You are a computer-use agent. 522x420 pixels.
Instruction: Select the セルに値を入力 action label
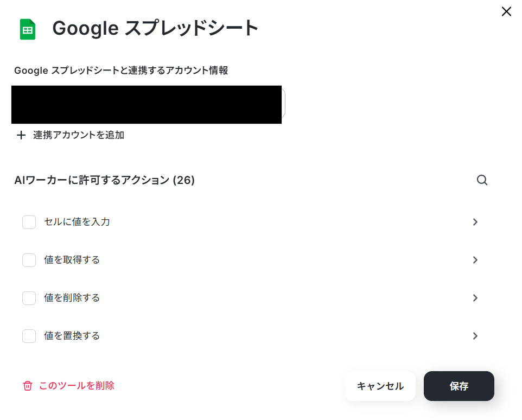coord(77,221)
